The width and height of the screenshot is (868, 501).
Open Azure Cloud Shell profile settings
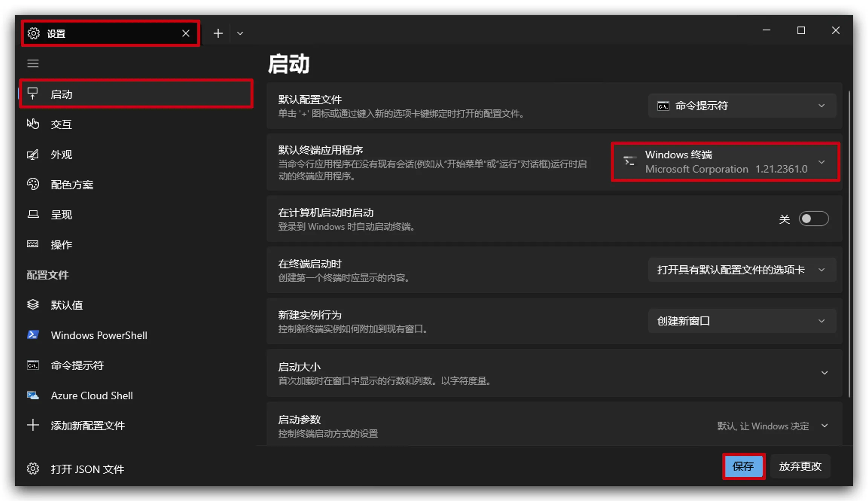(136, 395)
